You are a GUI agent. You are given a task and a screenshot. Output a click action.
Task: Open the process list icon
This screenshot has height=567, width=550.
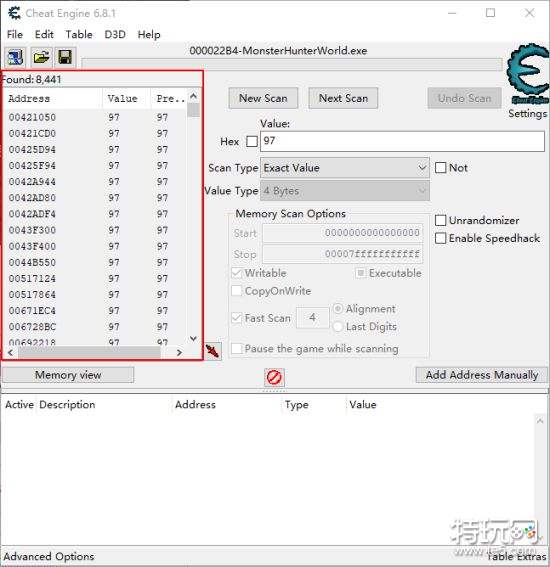pyautogui.click(x=15, y=57)
